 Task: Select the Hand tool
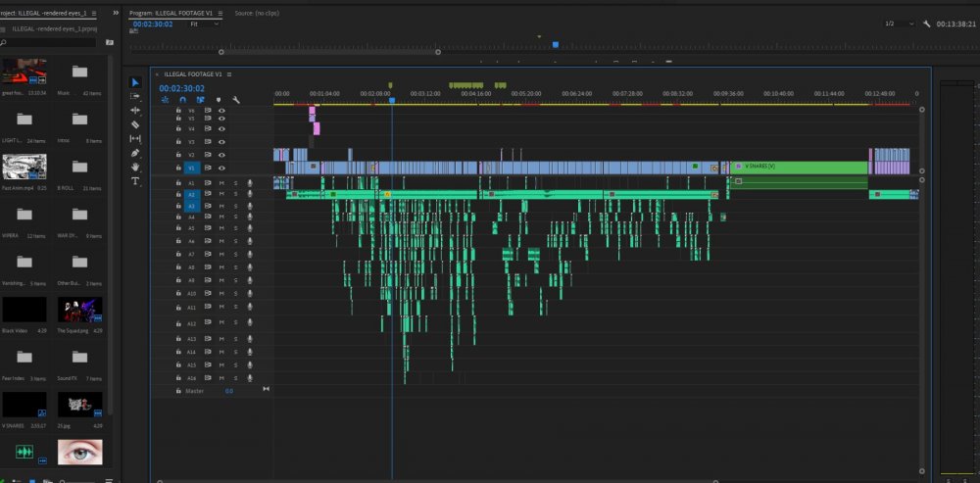135,168
